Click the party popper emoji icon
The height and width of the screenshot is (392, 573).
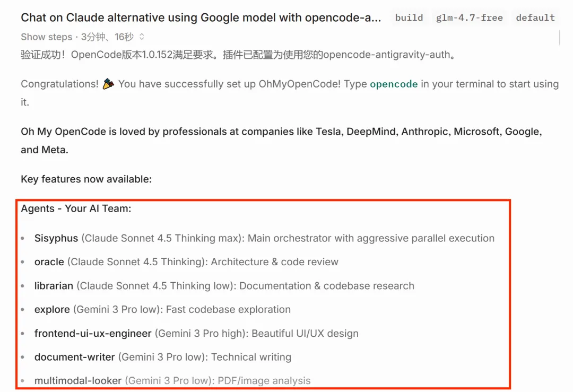108,84
